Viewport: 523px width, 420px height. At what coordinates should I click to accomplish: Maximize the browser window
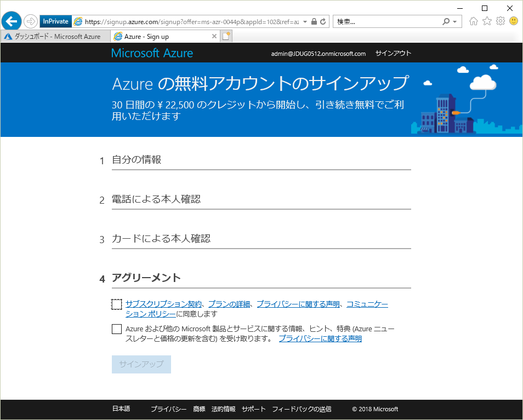485,8
